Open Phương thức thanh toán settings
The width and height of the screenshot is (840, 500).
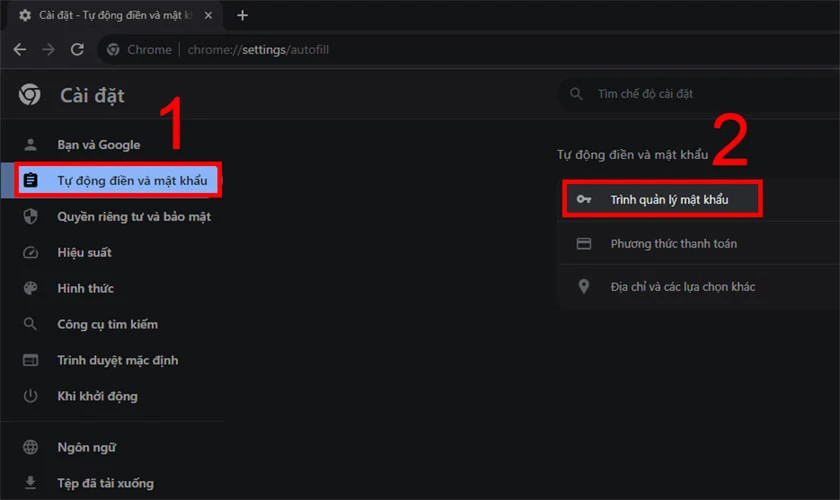point(674,244)
